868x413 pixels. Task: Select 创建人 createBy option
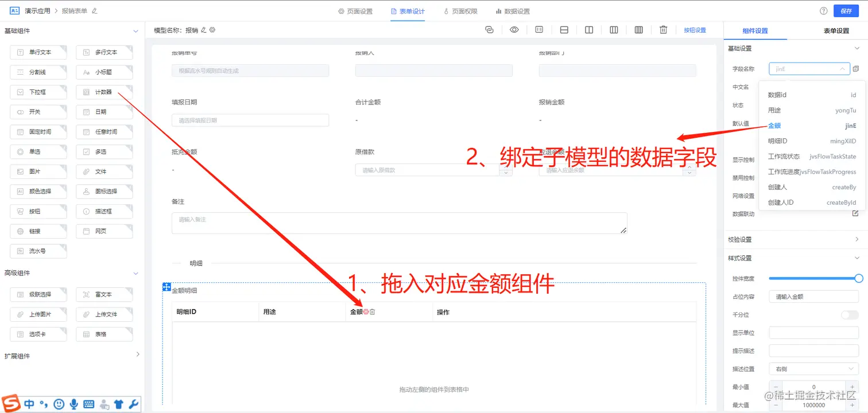812,187
